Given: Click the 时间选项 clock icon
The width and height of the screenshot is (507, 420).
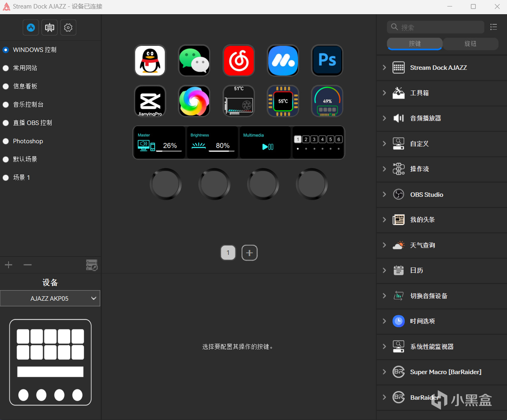Looking at the screenshot, I should point(399,321).
